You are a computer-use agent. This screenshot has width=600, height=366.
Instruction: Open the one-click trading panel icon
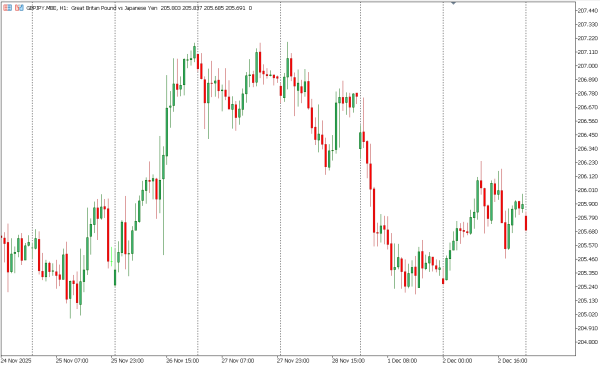click(7, 8)
